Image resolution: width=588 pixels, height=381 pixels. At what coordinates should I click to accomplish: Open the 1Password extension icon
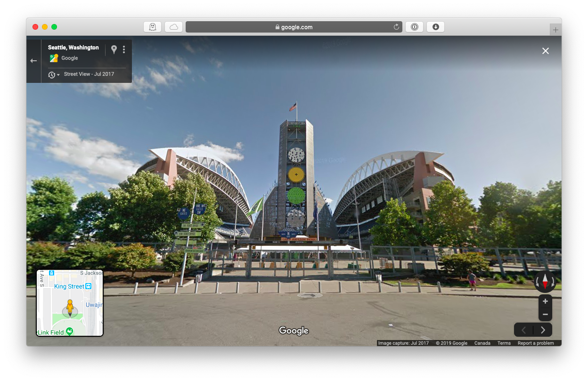point(414,27)
